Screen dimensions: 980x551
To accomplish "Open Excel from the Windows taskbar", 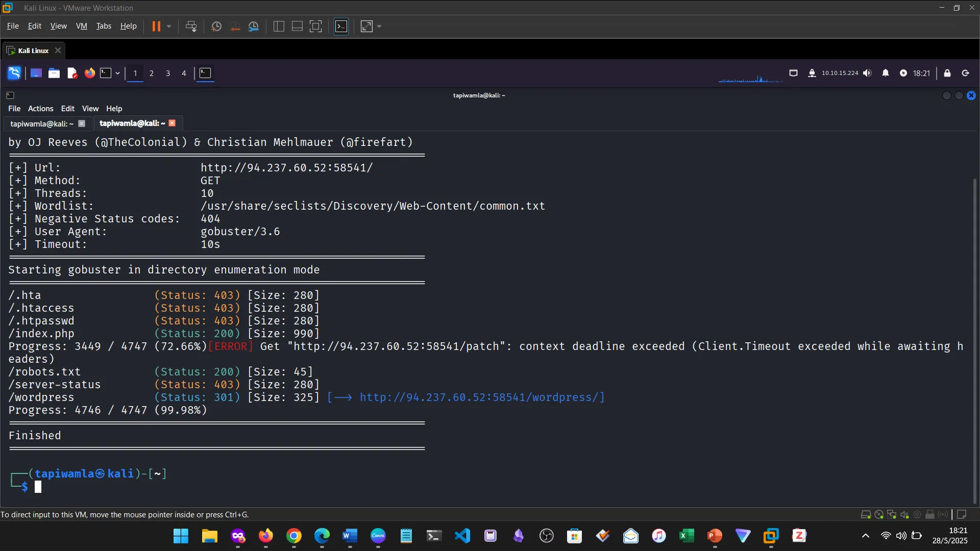I will (x=687, y=536).
